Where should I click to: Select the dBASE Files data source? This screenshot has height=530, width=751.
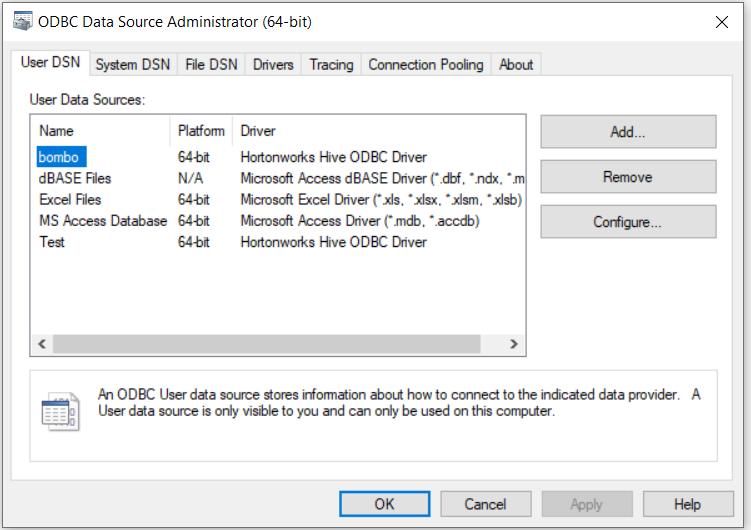point(75,178)
